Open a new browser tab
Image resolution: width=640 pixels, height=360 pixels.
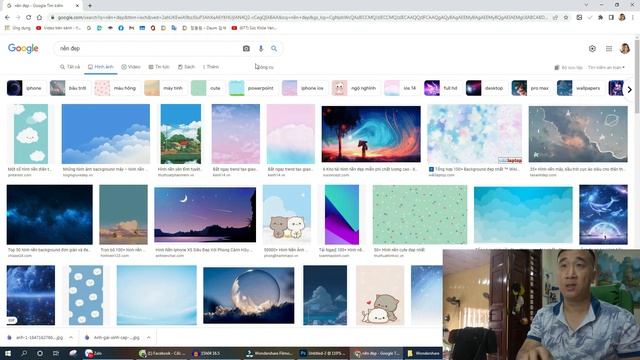coord(90,5)
